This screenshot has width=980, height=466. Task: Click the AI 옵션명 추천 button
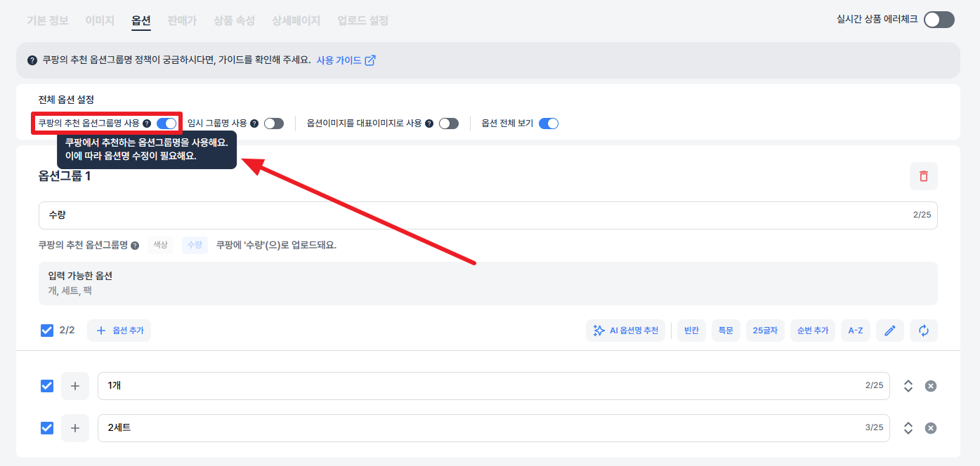(x=625, y=331)
